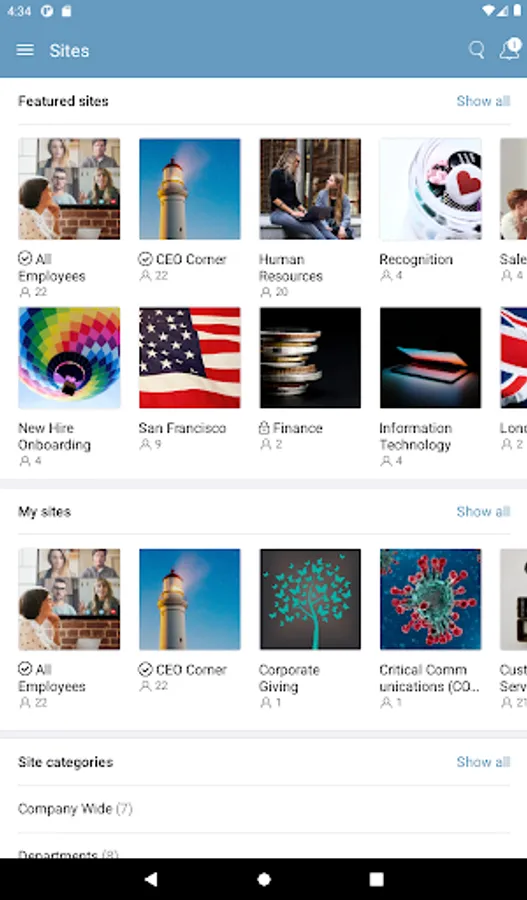The height and width of the screenshot is (900, 527).
Task: Open Corporate Giving tree thumbnail
Action: click(310, 599)
